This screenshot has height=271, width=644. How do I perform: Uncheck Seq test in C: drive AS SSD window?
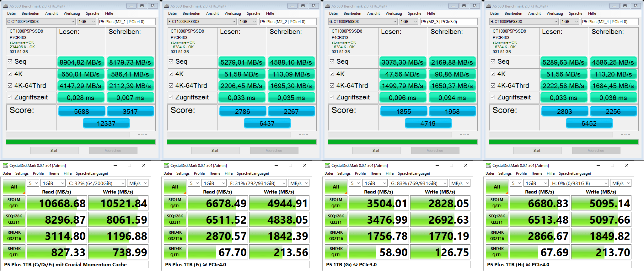[x=10, y=61]
